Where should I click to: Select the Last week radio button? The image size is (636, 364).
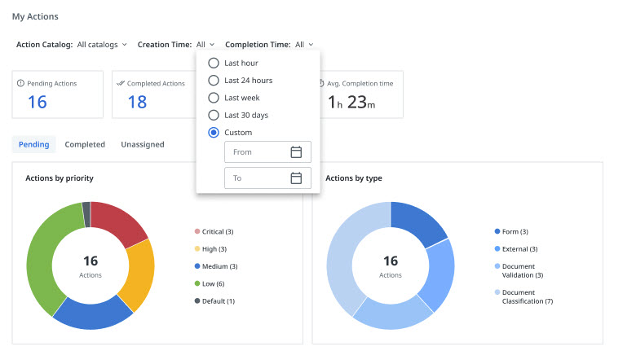[x=214, y=98]
